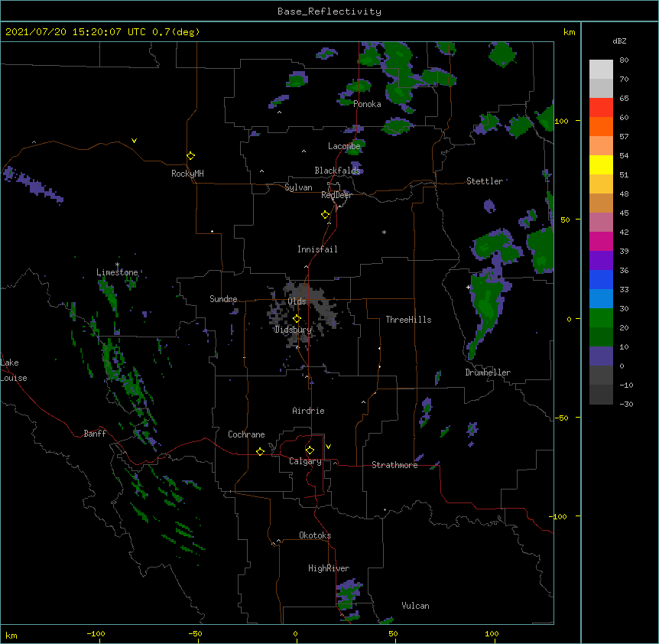
Task: Click the yellow v marker northwest of RockyMH
Action: pos(134,141)
